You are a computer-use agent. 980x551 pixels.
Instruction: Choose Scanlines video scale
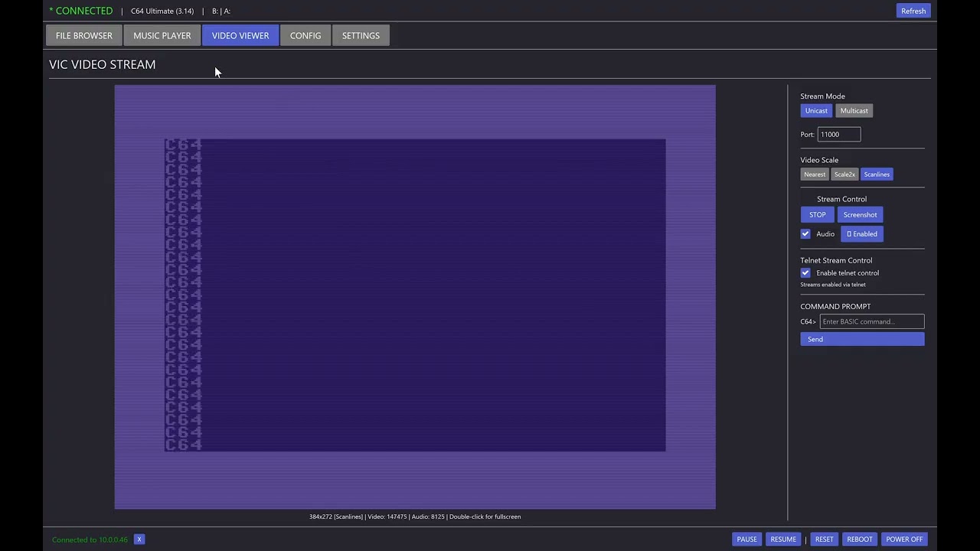[877, 174]
